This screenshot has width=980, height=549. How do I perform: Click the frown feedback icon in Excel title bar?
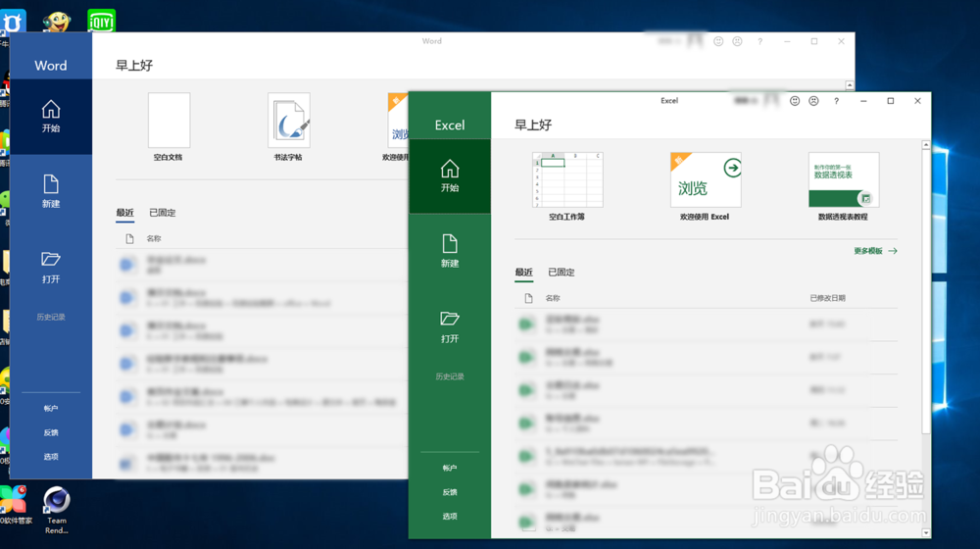pos(813,101)
